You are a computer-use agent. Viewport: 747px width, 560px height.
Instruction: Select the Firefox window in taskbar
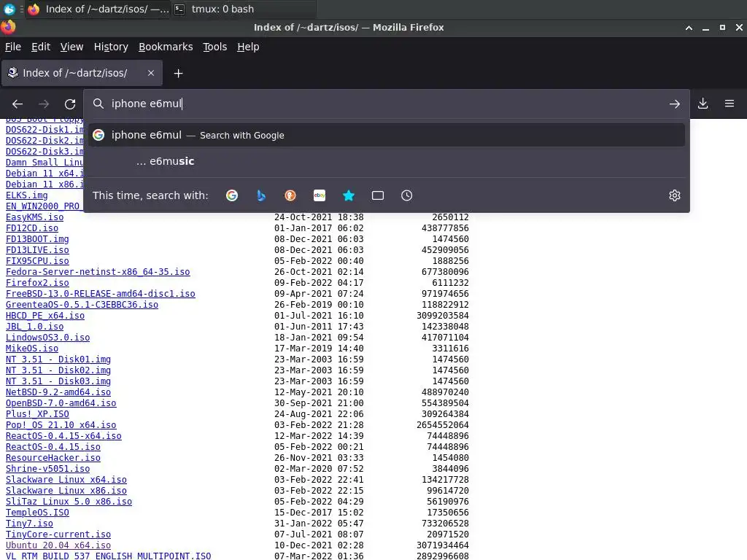[x=98, y=9]
